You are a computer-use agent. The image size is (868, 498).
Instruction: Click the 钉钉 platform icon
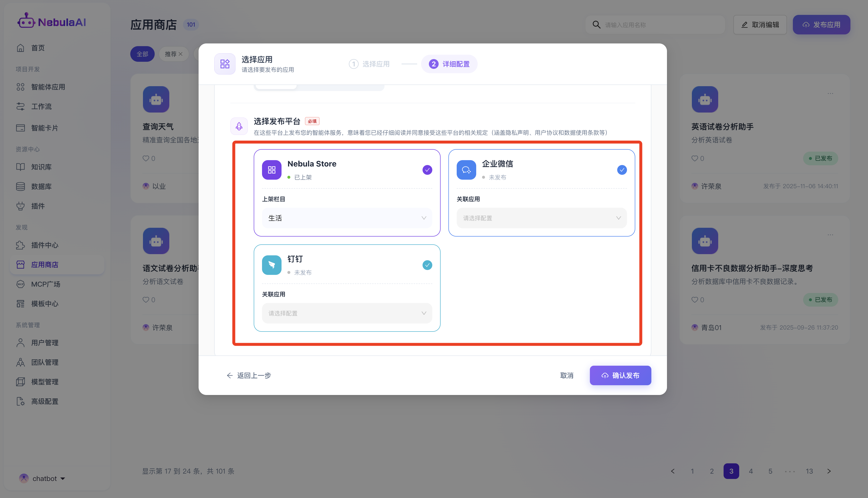coord(272,265)
